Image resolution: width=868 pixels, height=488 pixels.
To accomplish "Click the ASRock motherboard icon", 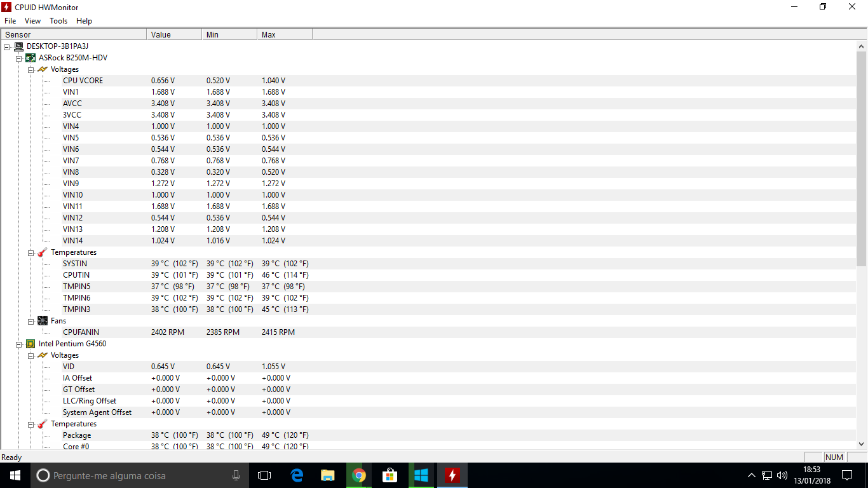I will [31, 58].
